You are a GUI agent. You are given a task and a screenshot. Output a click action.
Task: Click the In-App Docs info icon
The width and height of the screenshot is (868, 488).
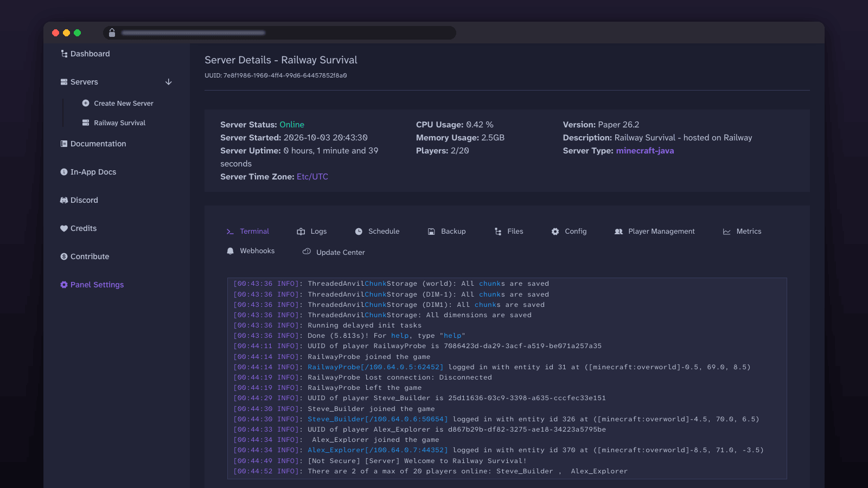pyautogui.click(x=64, y=172)
